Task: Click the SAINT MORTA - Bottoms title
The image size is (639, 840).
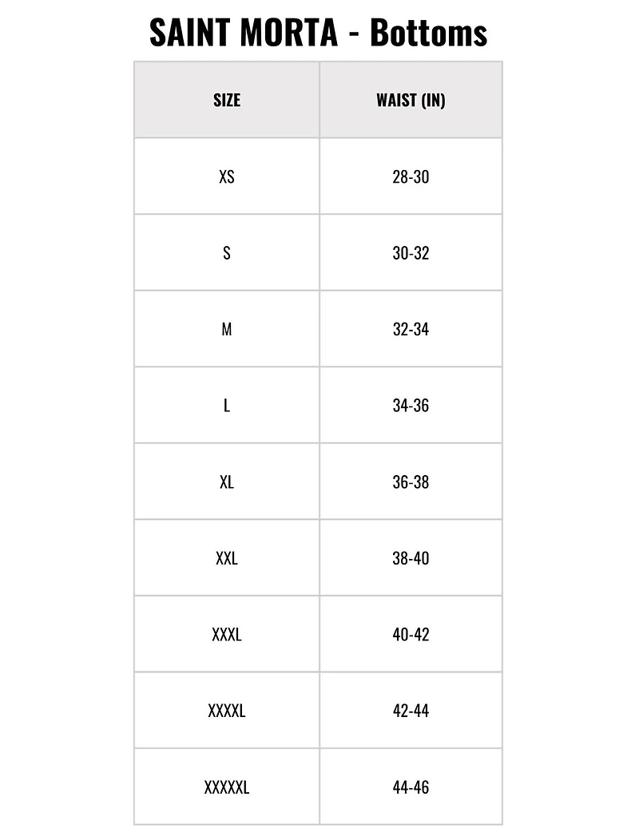Action: point(319,33)
